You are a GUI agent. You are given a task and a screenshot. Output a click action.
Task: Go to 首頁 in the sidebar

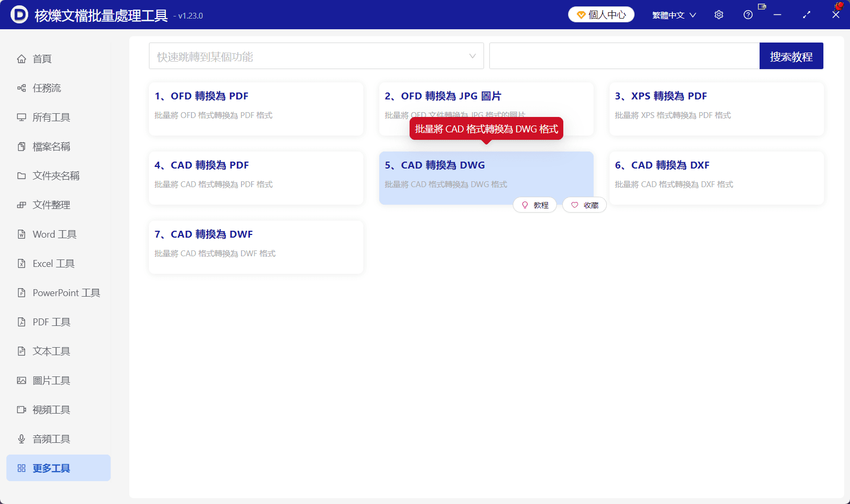pyautogui.click(x=59, y=58)
